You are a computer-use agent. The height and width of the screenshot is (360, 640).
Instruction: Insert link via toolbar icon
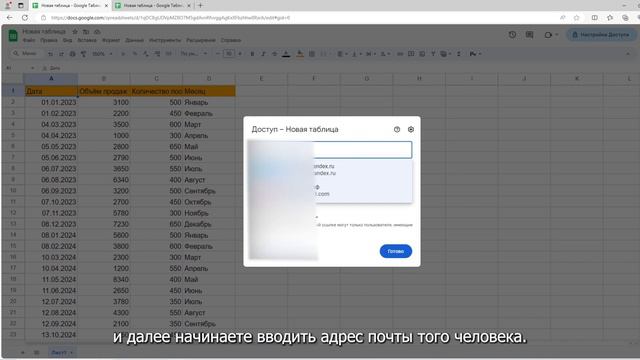(x=400, y=54)
